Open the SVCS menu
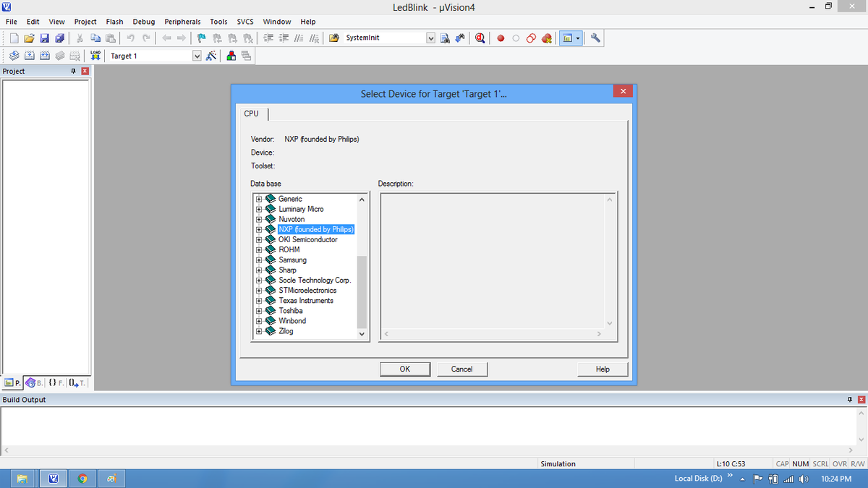The height and width of the screenshot is (488, 868). [245, 22]
